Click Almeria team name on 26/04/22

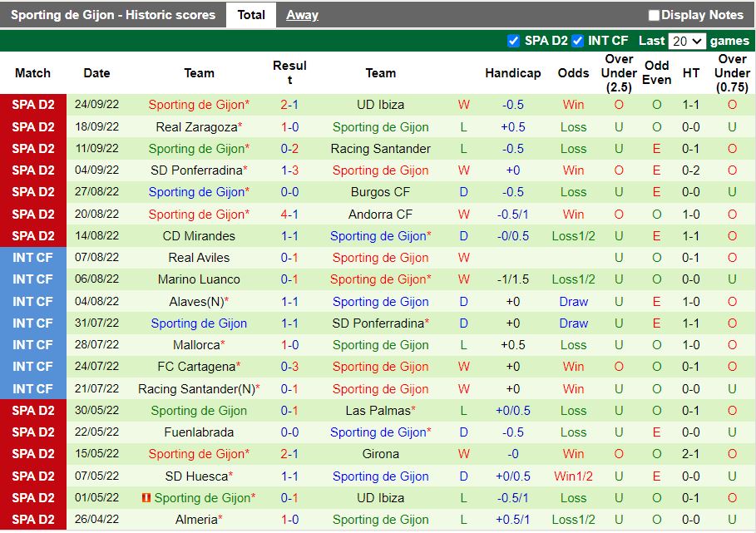196,520
